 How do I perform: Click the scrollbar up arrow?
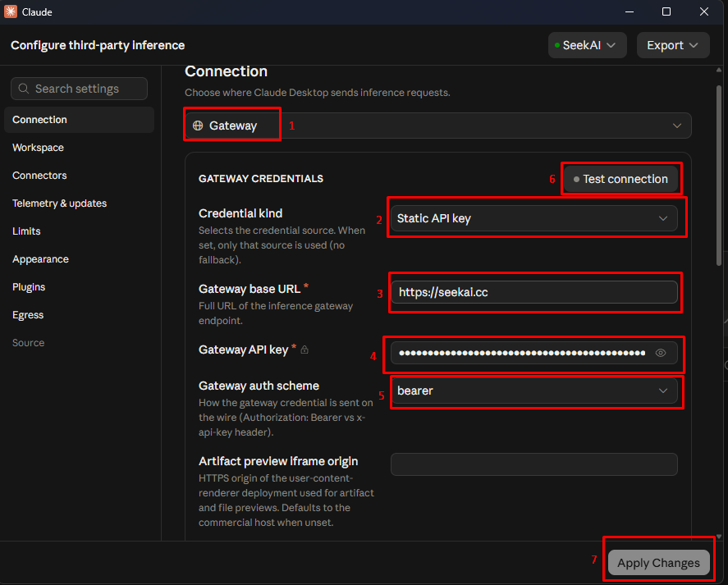tap(719, 70)
